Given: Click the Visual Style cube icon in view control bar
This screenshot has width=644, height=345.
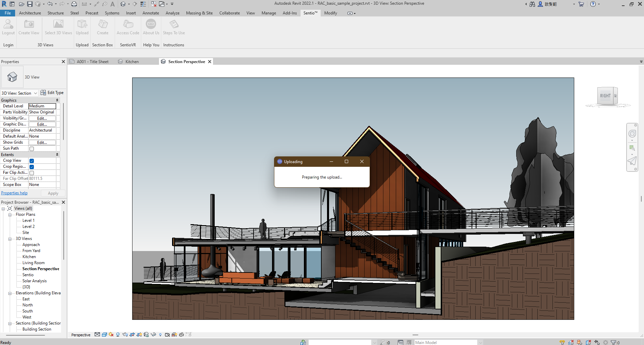Looking at the screenshot, I should [104, 335].
